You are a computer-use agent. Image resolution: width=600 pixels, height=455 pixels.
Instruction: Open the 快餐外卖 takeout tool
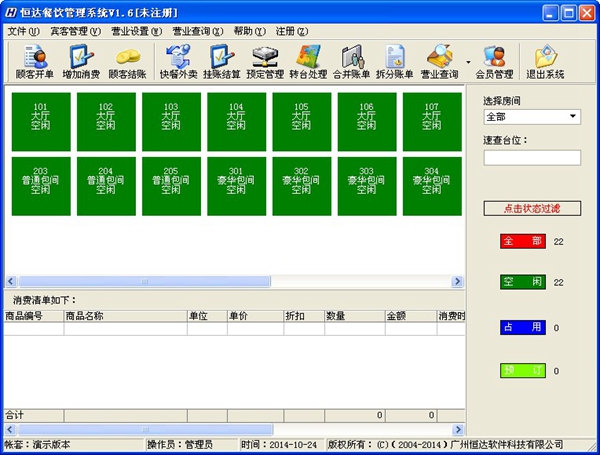coord(178,62)
